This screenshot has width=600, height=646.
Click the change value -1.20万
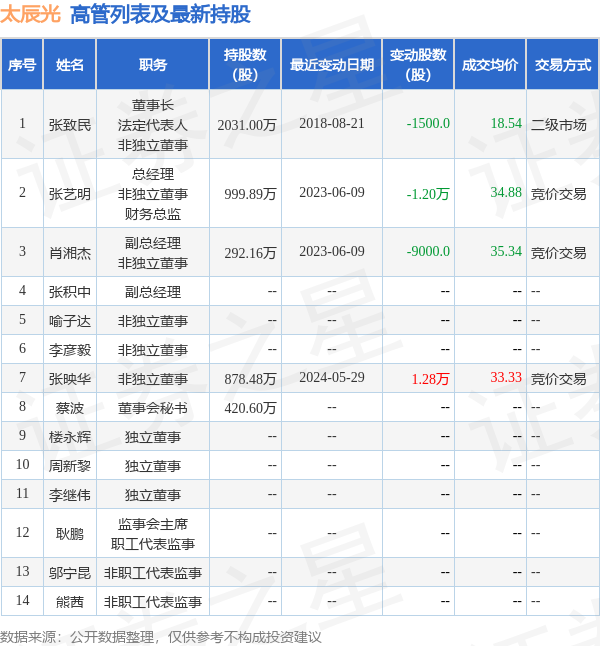click(428, 193)
